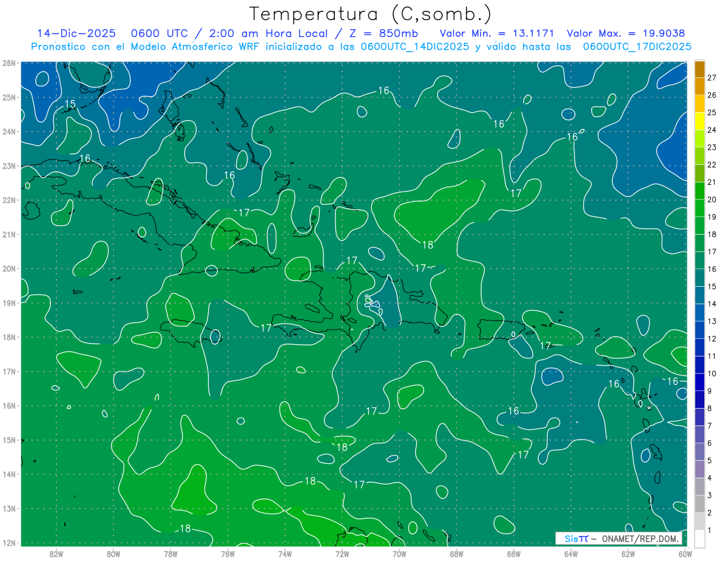Click the dark orange swatch above 27 on colorbar
This screenshot has width=728, height=562.
point(699,69)
